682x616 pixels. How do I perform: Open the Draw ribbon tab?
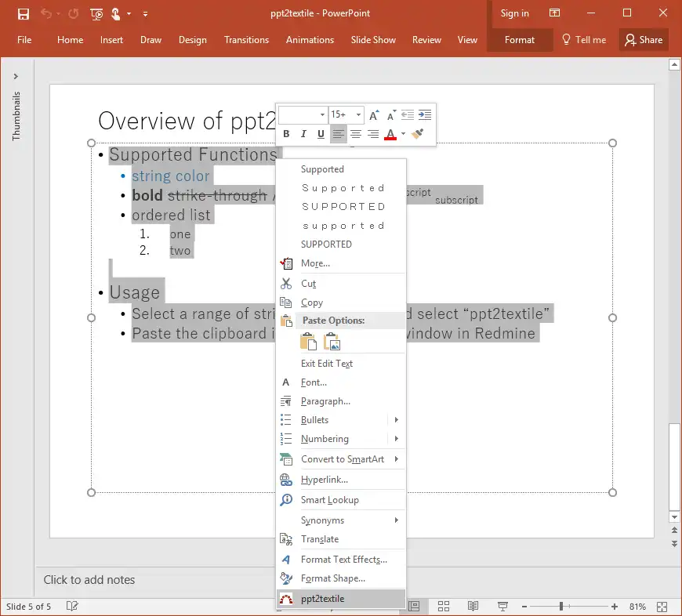tap(151, 39)
